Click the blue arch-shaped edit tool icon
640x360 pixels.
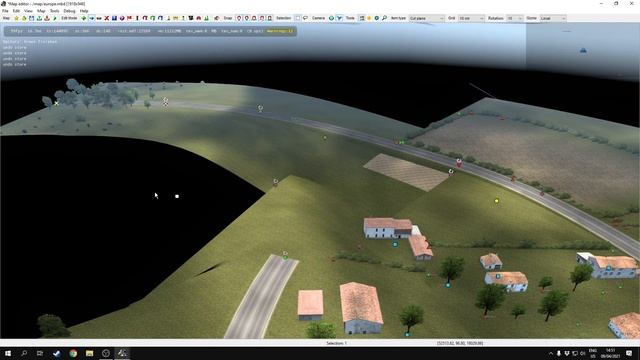[x=160, y=18]
